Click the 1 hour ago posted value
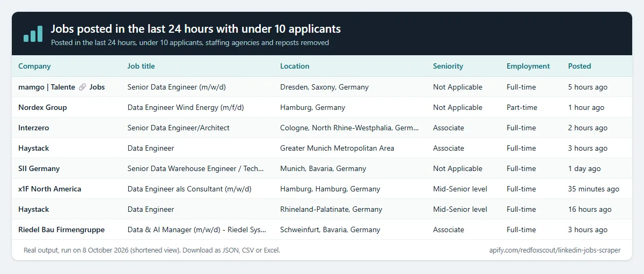 click(x=586, y=107)
